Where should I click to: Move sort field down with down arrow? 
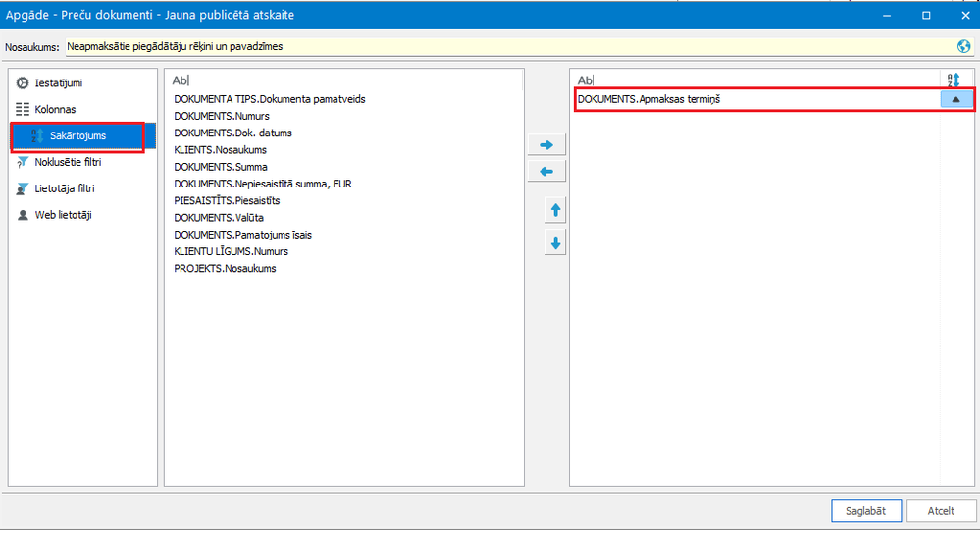[555, 243]
